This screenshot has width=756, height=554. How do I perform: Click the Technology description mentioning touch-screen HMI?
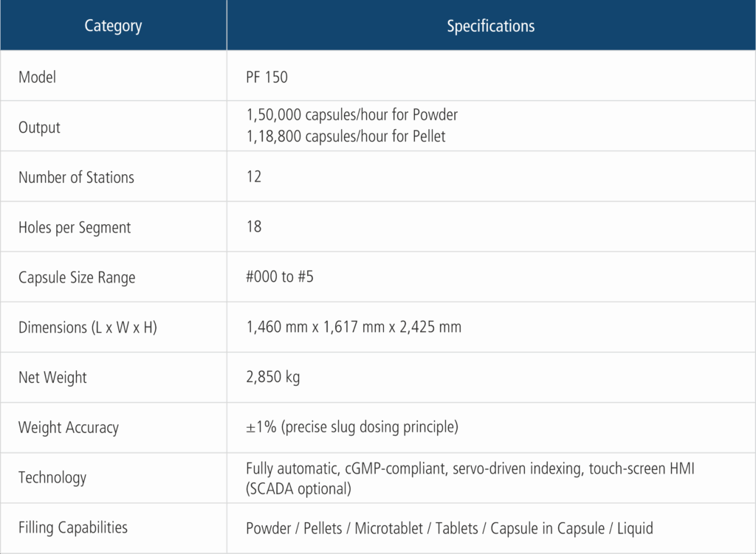coord(470,478)
